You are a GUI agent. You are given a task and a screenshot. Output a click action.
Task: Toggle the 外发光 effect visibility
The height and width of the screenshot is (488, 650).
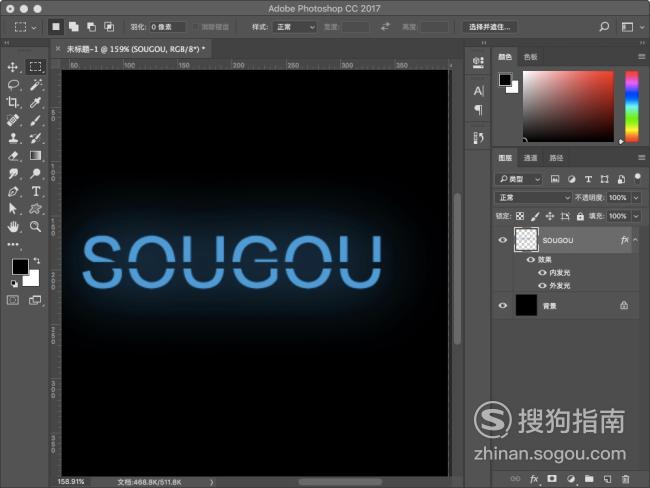coord(542,286)
